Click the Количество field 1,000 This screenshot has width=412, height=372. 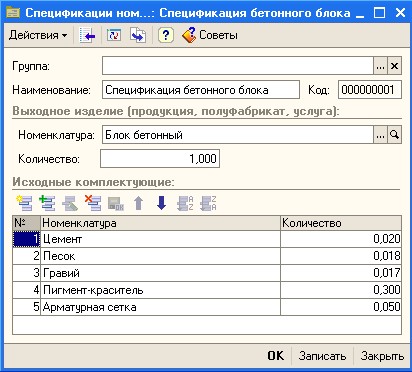tap(160, 158)
